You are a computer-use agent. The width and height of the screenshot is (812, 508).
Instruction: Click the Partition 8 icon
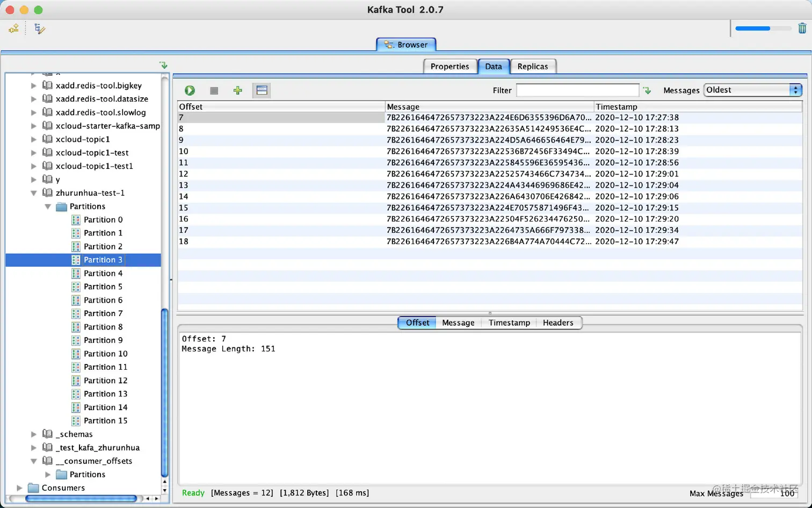[76, 327]
